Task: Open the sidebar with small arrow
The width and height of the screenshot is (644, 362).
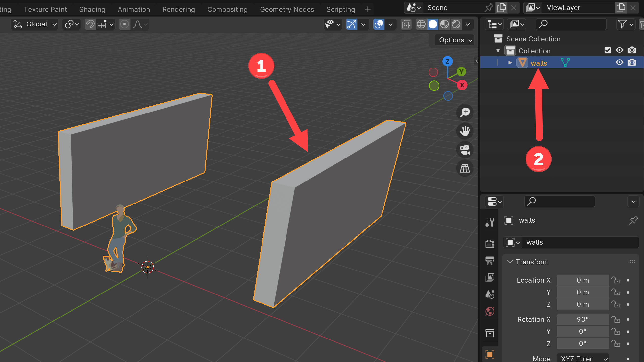Action: (477, 61)
